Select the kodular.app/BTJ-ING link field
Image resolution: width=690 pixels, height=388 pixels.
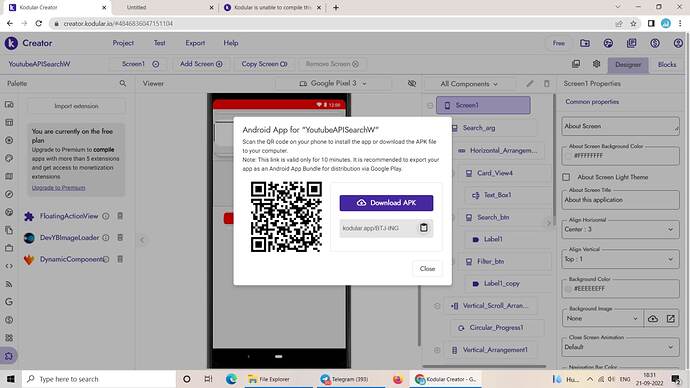378,228
